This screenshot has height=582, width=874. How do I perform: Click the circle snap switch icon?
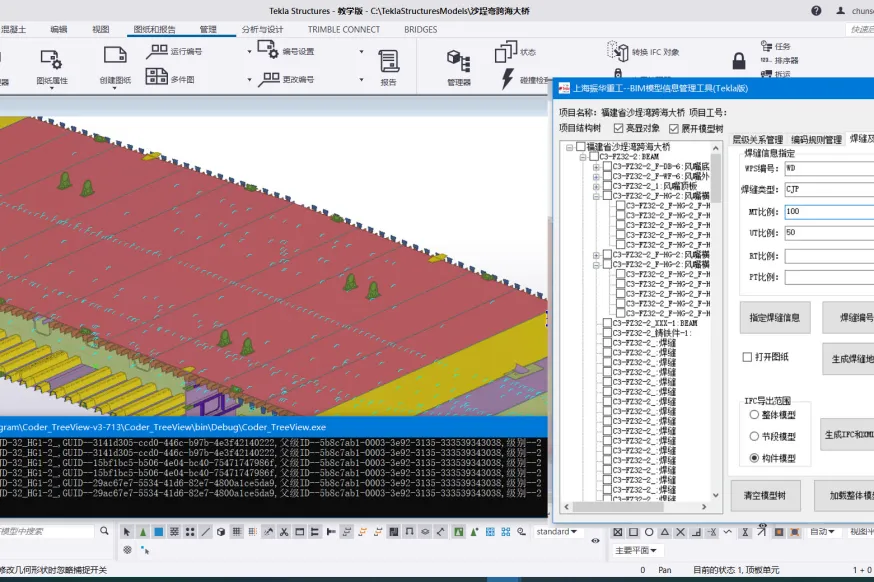(649, 532)
